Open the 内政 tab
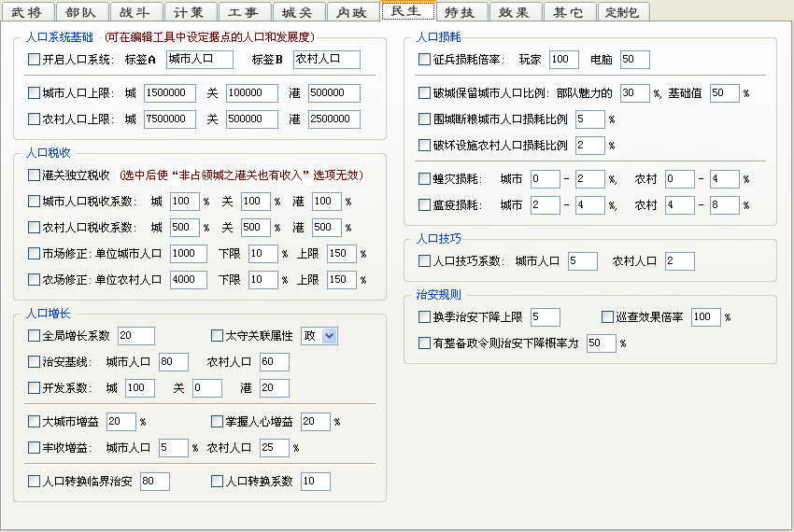794x532 pixels. (352, 11)
